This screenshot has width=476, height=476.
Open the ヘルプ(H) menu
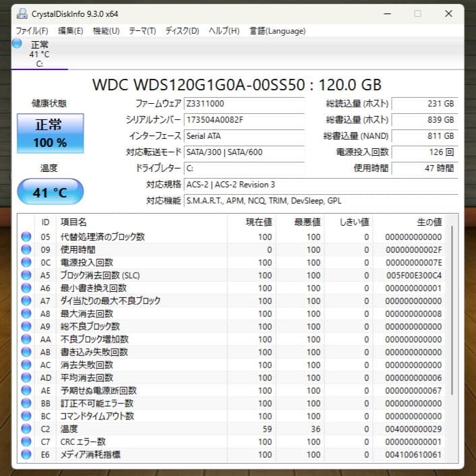click(224, 31)
